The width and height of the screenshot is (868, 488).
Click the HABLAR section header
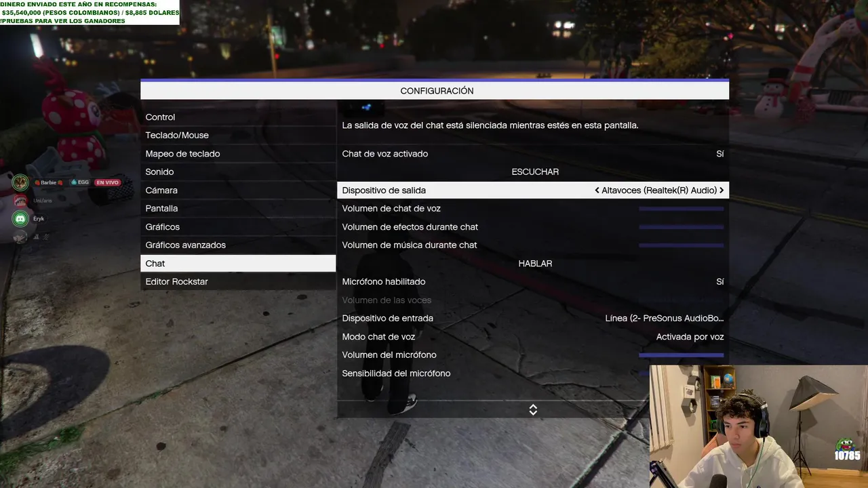point(535,264)
